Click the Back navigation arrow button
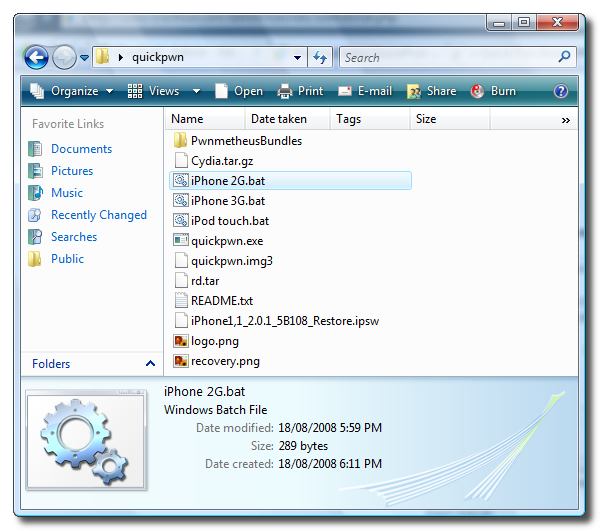 pyautogui.click(x=36, y=58)
